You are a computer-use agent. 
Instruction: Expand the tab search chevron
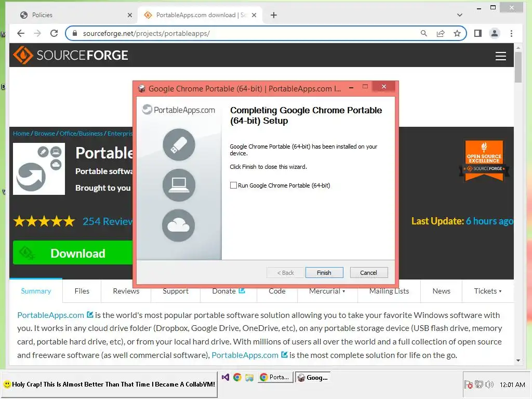click(x=459, y=15)
